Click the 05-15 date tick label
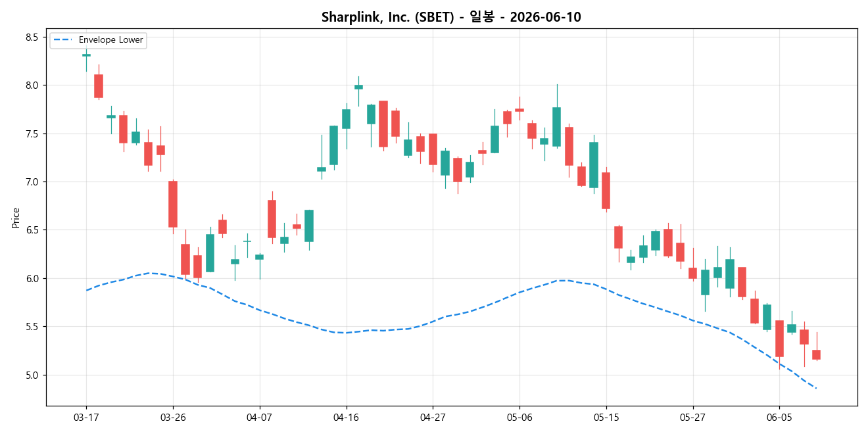Screen dimensions: 868x434 [x=606, y=418]
